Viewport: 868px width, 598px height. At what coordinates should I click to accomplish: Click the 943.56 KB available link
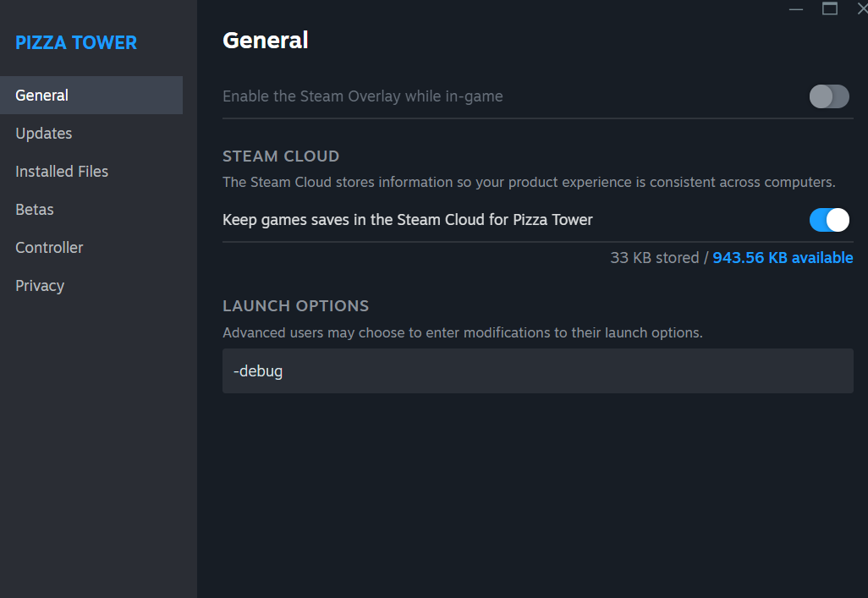[x=783, y=257]
